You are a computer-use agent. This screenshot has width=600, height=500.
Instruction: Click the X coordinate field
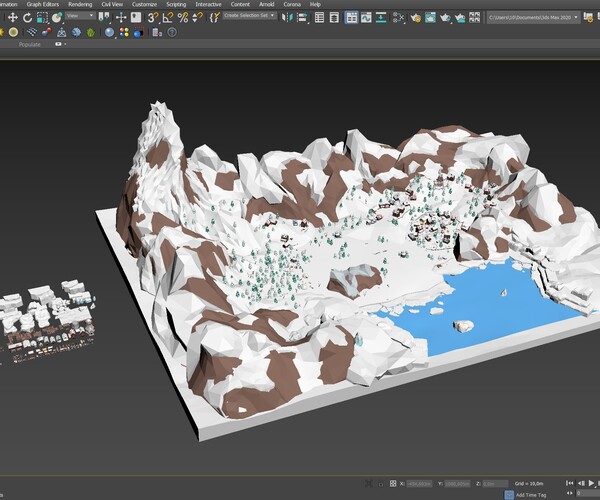(419, 484)
